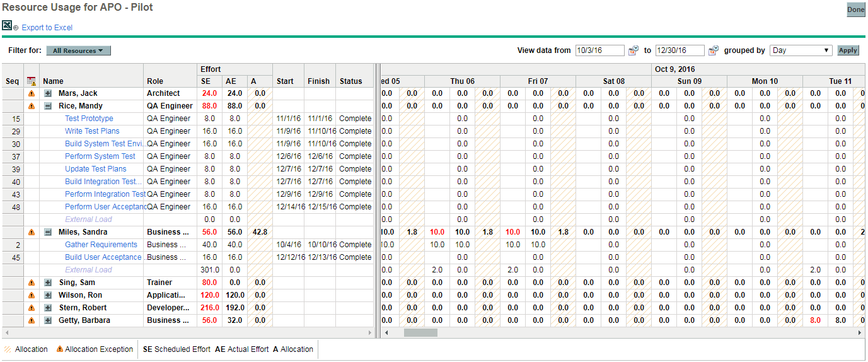The image size is (868, 362).
Task: Click the view data from date field
Action: coord(599,50)
